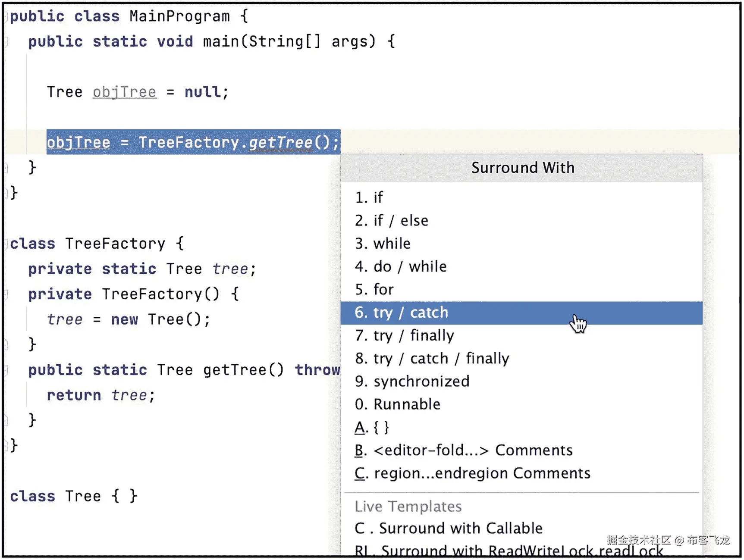Viewport: 744px width, 560px height.
Task: Fold the main method using its gutter marker
Action: click(x=6, y=42)
